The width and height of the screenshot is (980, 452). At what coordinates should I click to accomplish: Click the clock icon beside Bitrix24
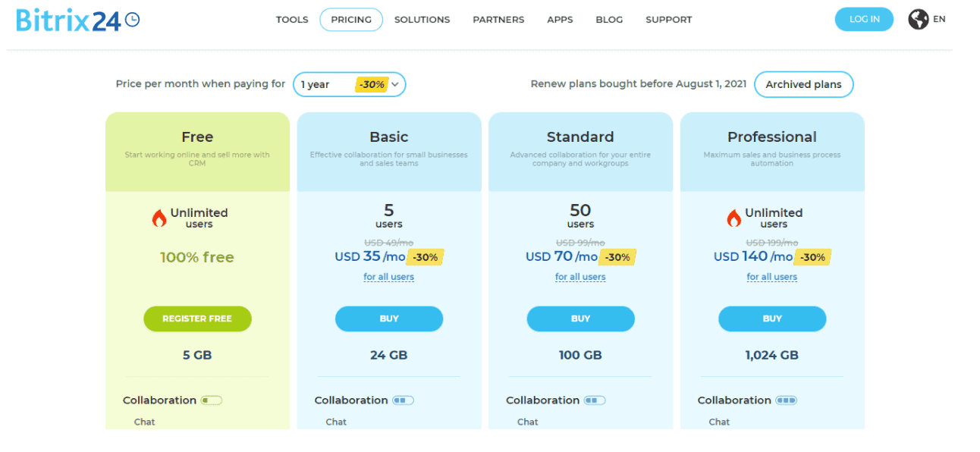132,20
